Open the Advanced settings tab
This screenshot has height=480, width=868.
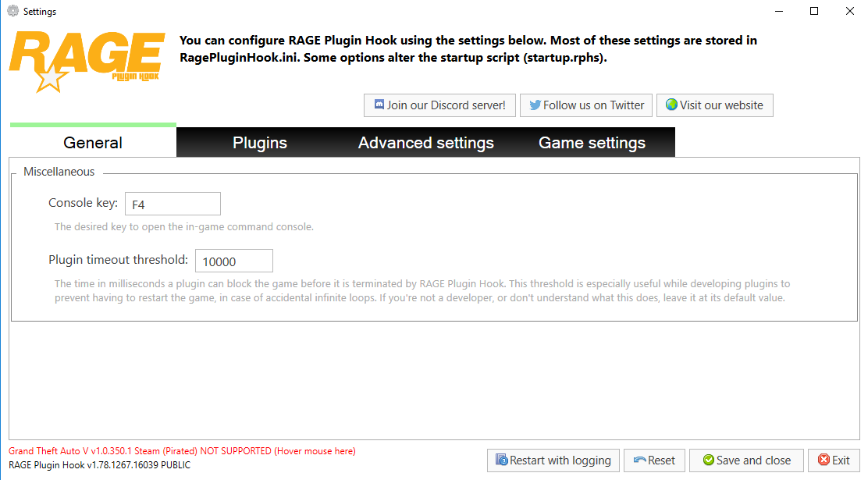[x=425, y=142]
